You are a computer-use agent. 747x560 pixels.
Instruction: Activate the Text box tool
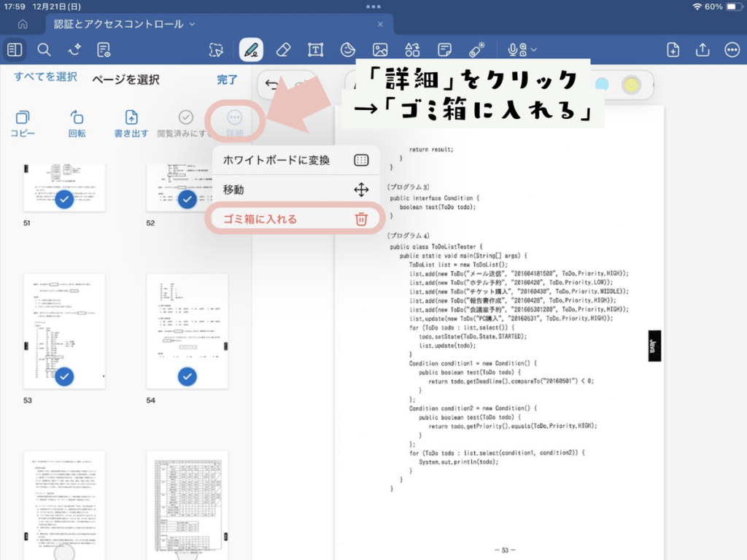tap(315, 50)
